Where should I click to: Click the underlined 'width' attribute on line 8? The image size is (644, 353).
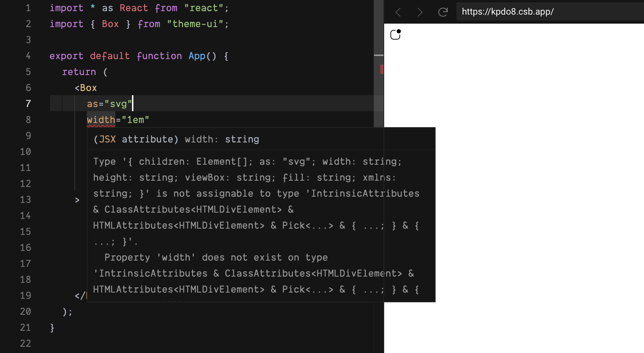(101, 120)
